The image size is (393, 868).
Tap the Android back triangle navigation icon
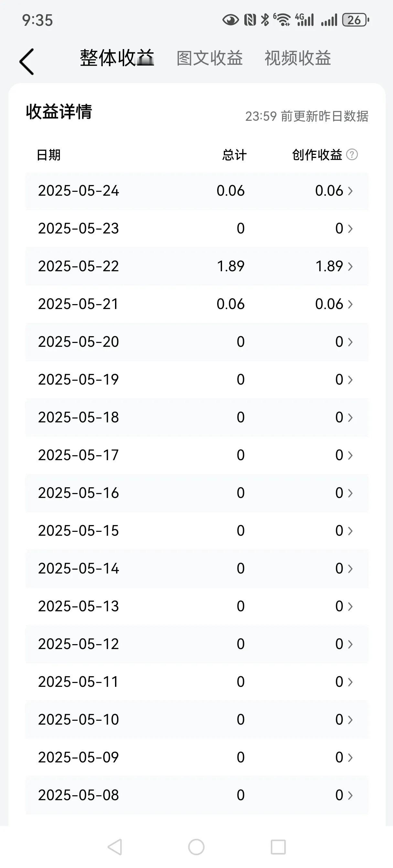pos(115,847)
